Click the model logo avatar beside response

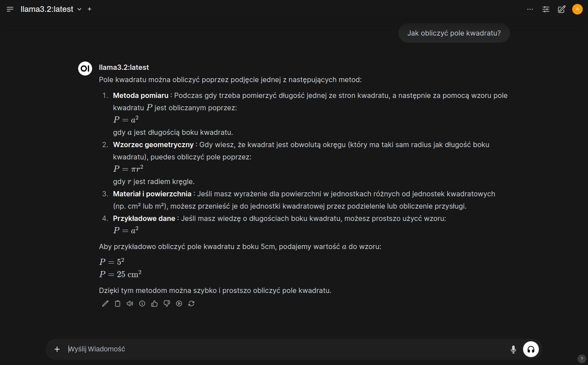(x=85, y=68)
